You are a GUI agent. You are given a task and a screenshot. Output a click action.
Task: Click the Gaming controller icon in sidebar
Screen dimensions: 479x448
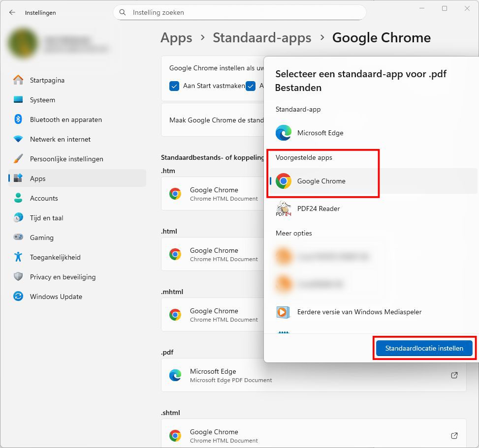tap(17, 238)
